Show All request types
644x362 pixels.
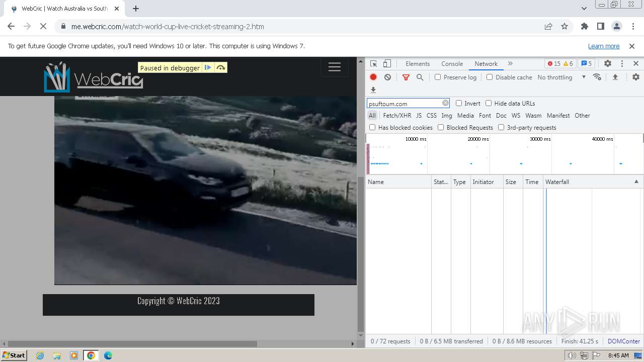(372, 115)
